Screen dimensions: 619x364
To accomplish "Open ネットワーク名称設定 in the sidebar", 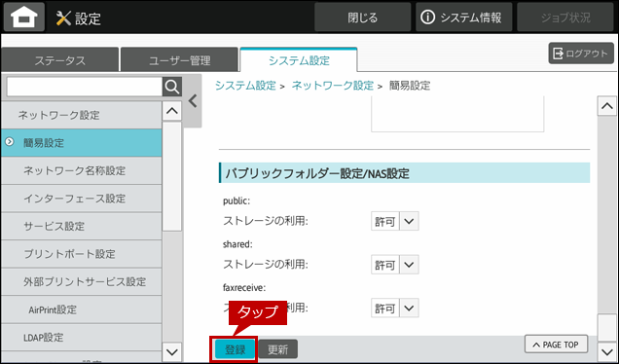I will pos(82,170).
